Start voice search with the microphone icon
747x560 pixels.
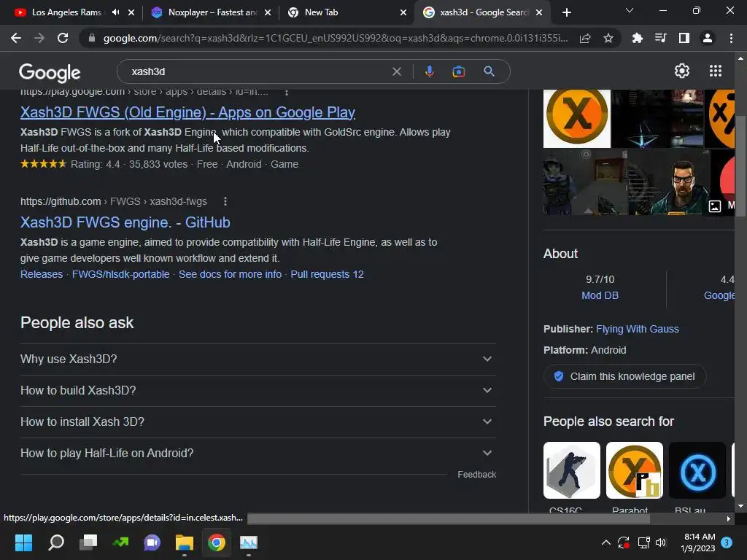click(429, 71)
